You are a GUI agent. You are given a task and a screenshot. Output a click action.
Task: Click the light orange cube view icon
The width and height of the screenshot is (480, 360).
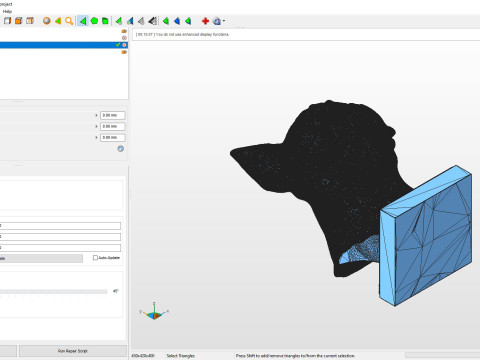pos(30,21)
